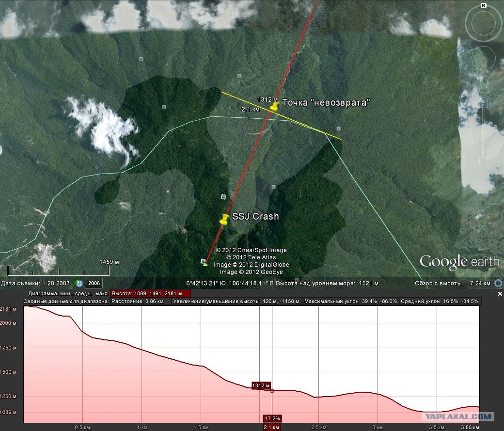Open the historical imagery clock icon
This screenshot has height=431, width=504.
(x=79, y=283)
